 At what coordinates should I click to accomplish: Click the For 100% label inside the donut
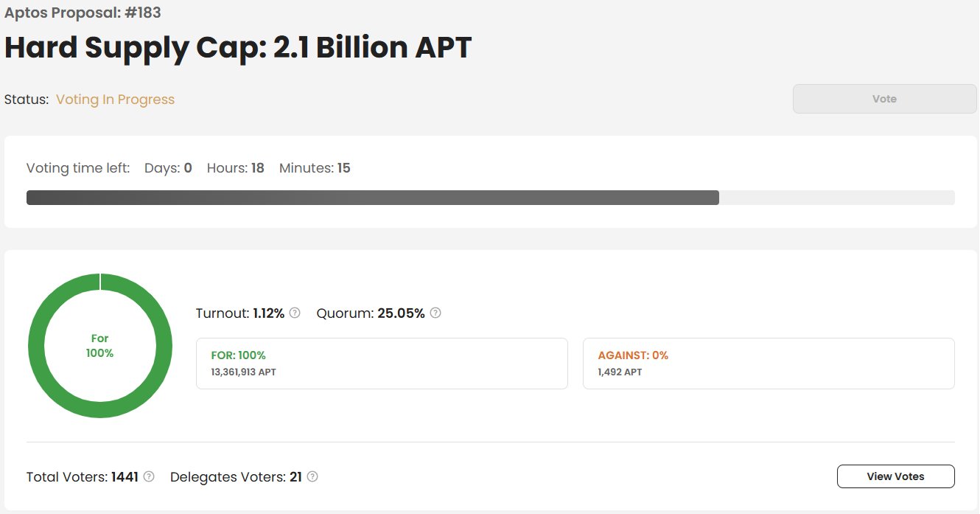click(100, 346)
